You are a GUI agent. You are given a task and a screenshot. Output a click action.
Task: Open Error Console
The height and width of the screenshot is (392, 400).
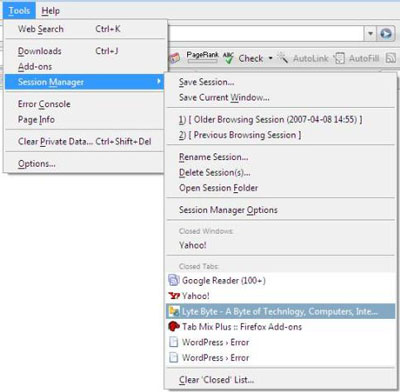coord(85,104)
